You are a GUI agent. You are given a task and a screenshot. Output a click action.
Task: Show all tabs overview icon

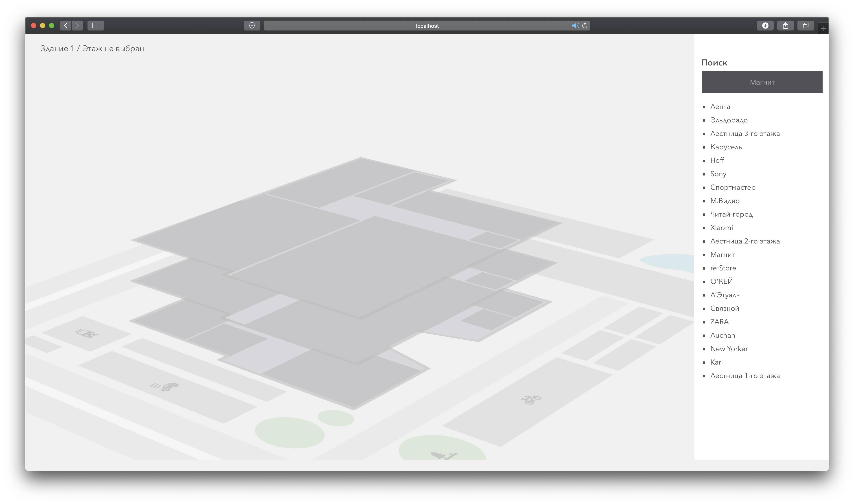click(x=805, y=26)
